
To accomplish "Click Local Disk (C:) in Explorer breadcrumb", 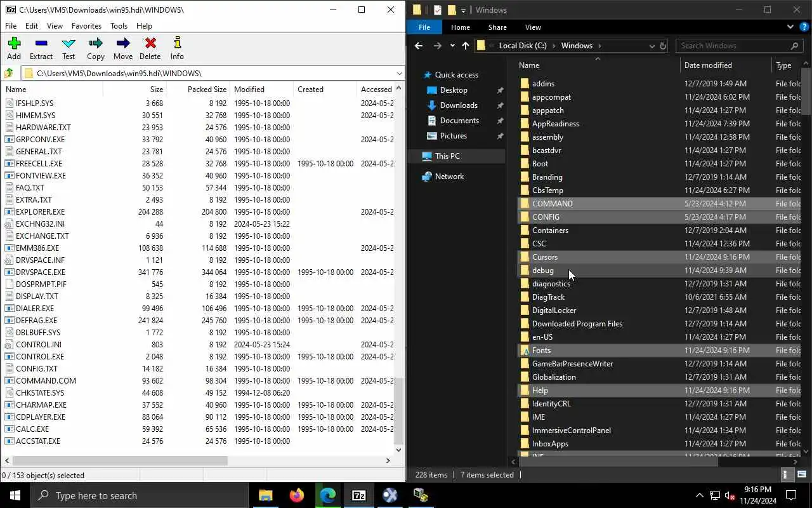I will point(523,46).
